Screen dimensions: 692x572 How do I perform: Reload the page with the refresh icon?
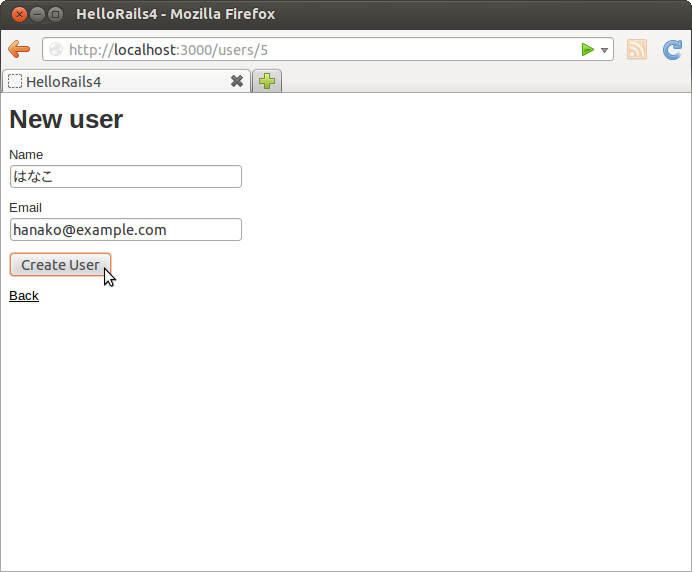672,50
